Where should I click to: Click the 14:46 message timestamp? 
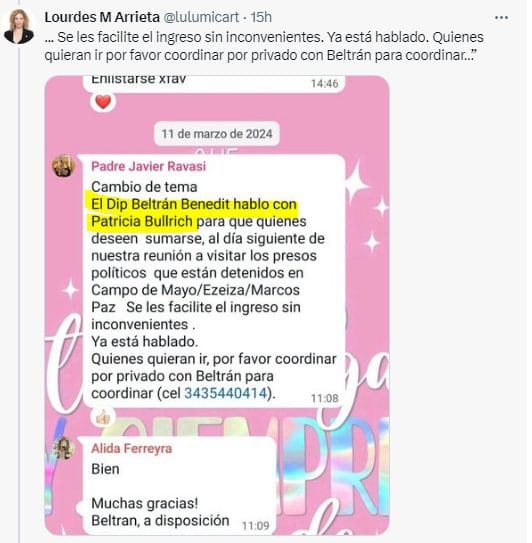click(325, 83)
